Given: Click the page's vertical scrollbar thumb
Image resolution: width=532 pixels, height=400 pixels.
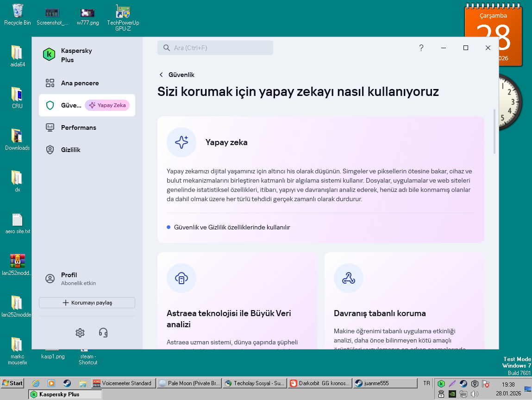Looking at the screenshot, I should (x=494, y=132).
